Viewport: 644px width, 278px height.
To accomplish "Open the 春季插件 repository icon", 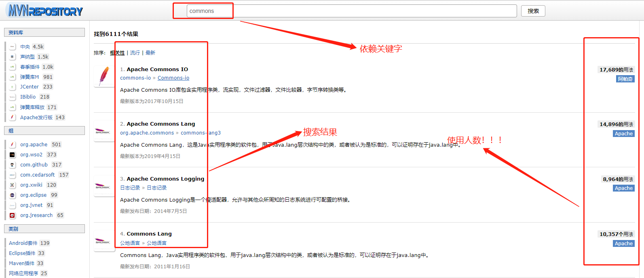I will pos(13,67).
